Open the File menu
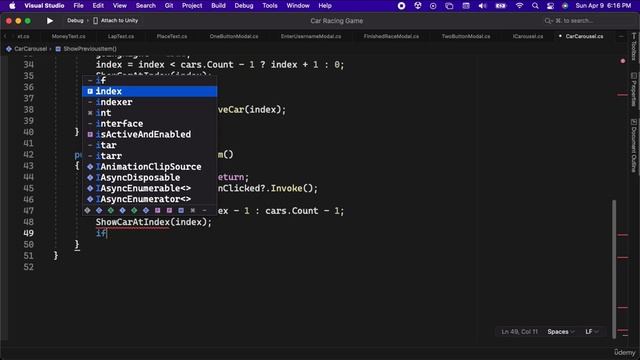640x360 pixels. coord(78,6)
